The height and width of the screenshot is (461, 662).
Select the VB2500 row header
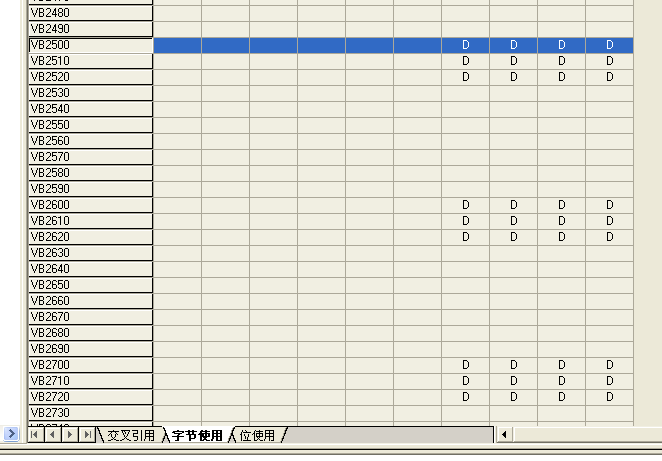pyautogui.click(x=90, y=45)
